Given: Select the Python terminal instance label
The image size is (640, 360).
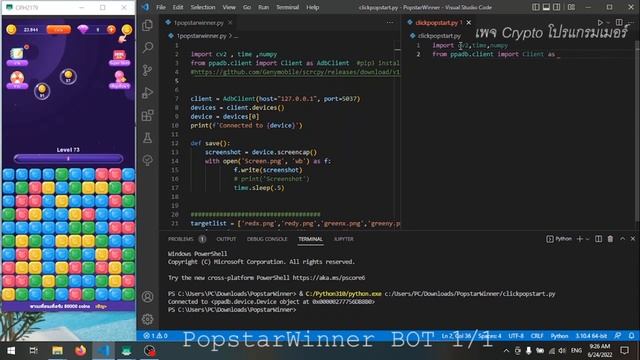Looking at the screenshot, I should coord(559,239).
